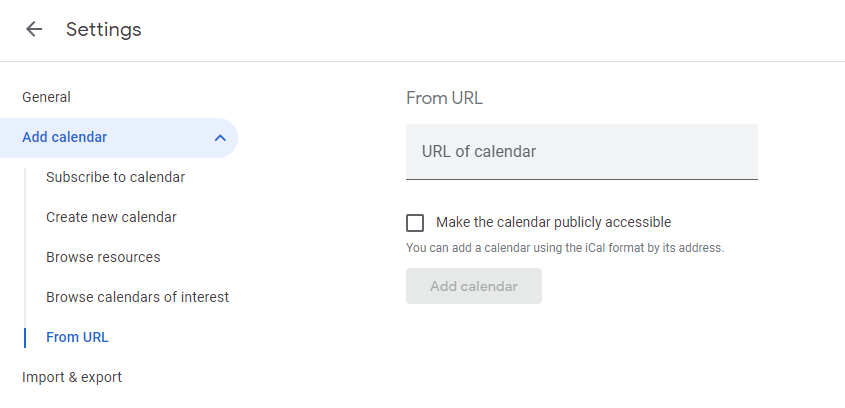
Task: Click 'Make the calendar publicly accessible' label
Action: coord(553,222)
